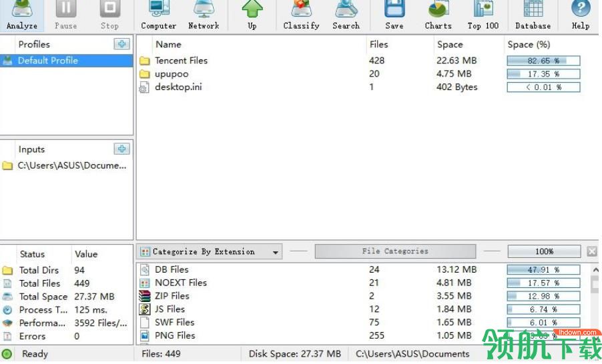Click the Total Space status row
Image resolution: width=602 pixels, height=364 pixels.
(x=67, y=297)
